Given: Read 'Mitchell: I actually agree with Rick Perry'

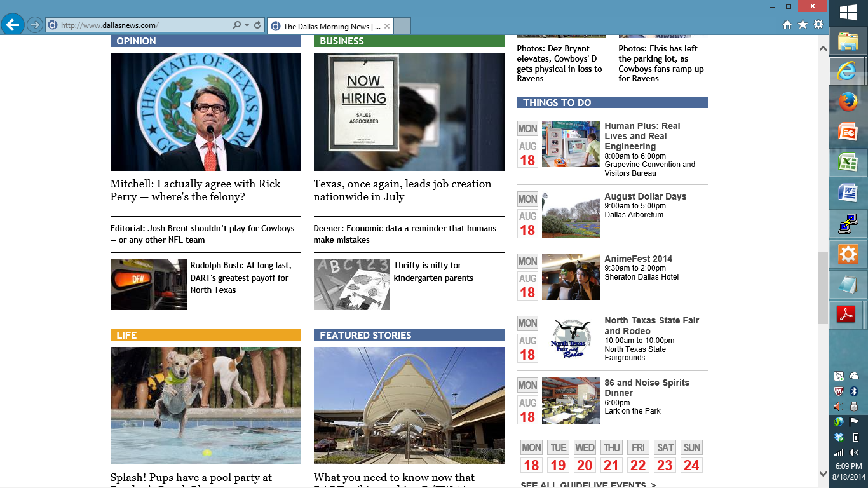Looking at the screenshot, I should click(x=196, y=190).
